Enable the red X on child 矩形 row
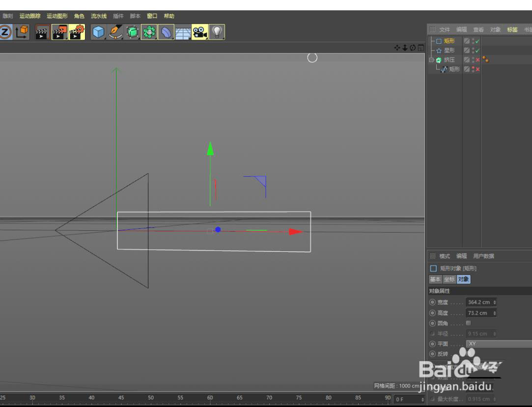Image resolution: width=532 pixels, height=407 pixels. 477,69
